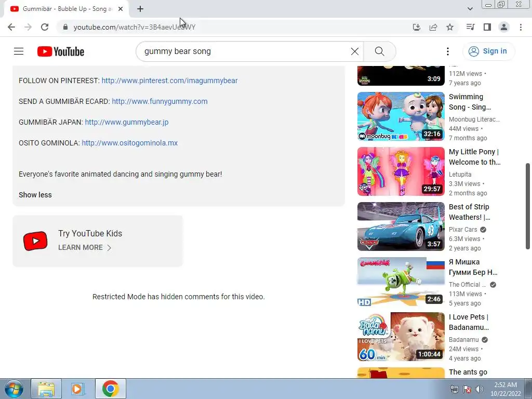Click the Action Center flag tray icon
The width and height of the screenshot is (532, 399).
pyautogui.click(x=467, y=389)
